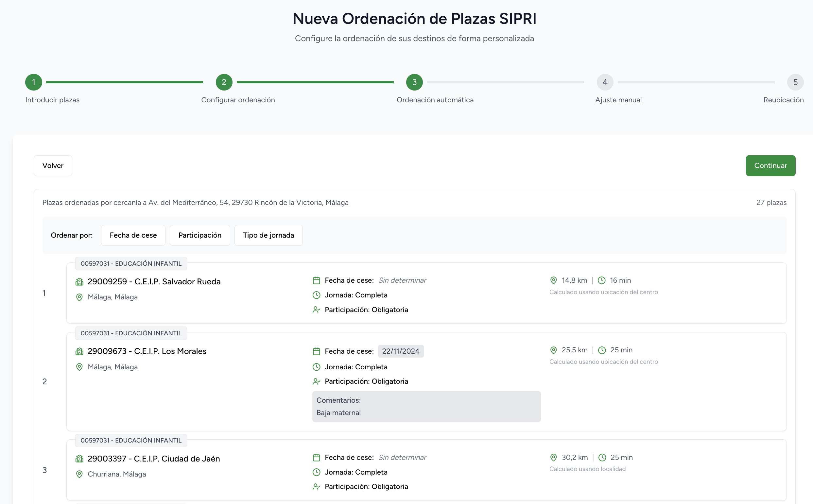Image resolution: width=813 pixels, height=504 pixels.
Task: Click row number 2 of the list
Action: (45, 382)
